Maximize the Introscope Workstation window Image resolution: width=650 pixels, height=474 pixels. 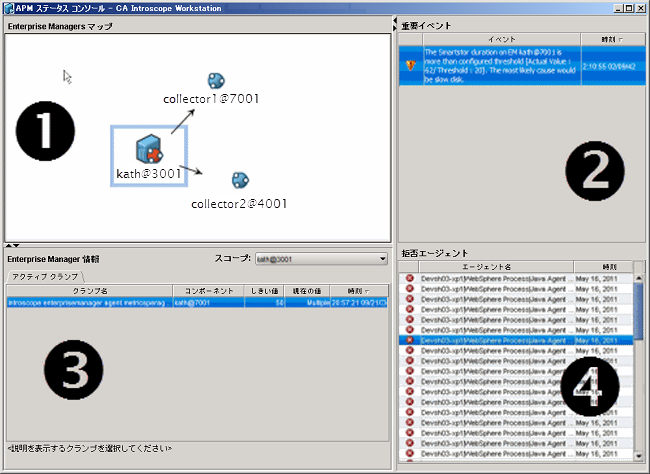pos(629,8)
